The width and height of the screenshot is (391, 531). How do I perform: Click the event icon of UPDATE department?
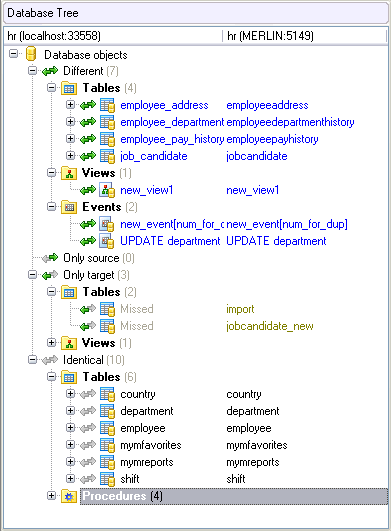107,241
